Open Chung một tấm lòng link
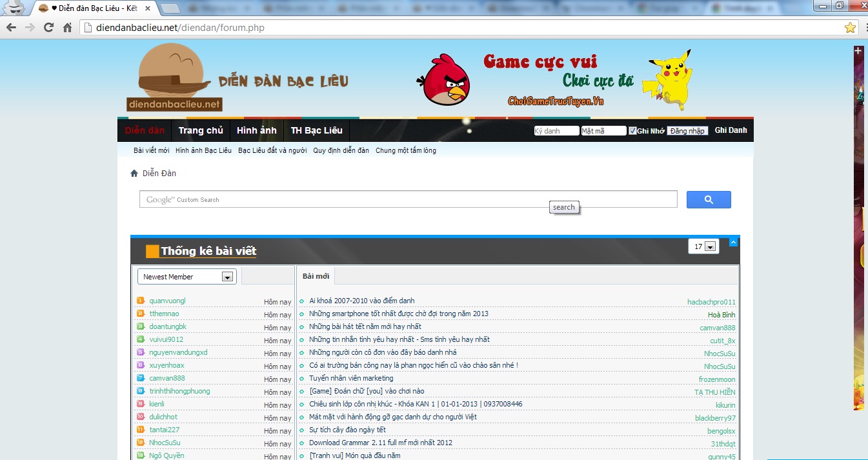This screenshot has width=868, height=460. point(406,150)
